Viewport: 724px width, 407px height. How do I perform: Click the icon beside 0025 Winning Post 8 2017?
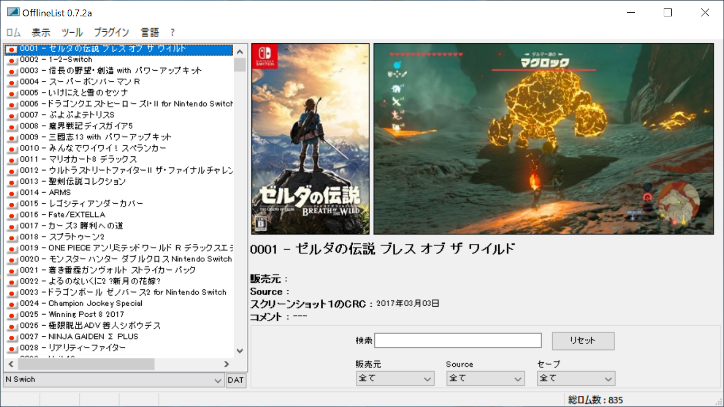click(11, 313)
